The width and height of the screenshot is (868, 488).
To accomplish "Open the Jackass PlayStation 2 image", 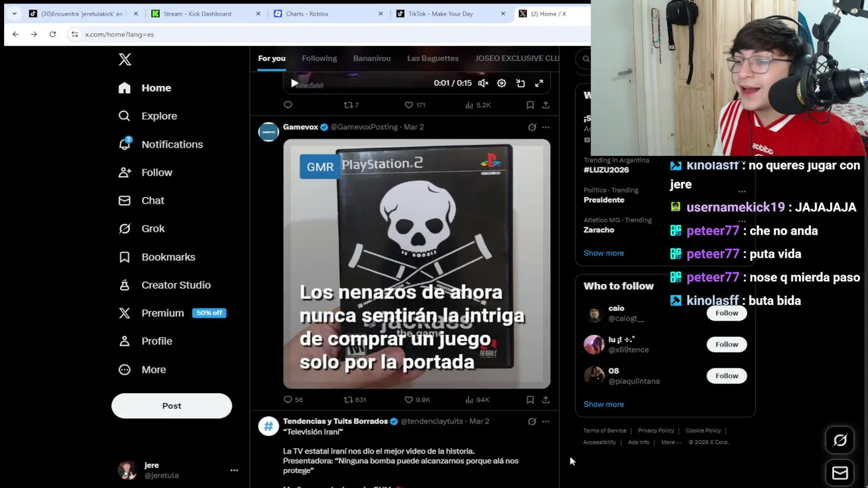I will pyautogui.click(x=416, y=264).
